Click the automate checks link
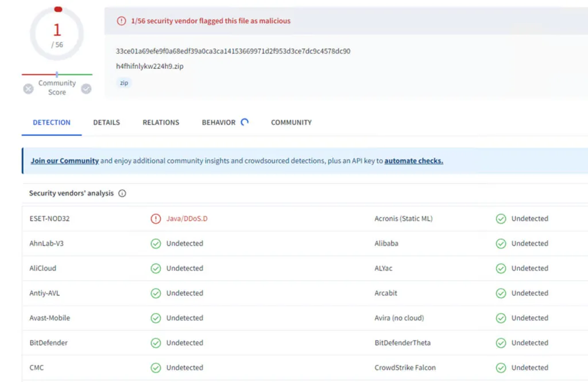 point(413,161)
